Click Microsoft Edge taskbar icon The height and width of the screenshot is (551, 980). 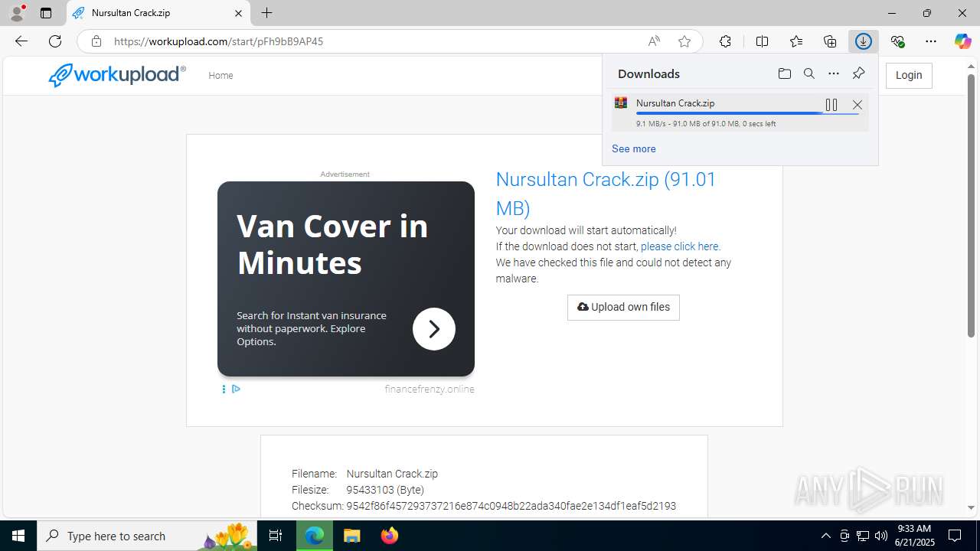pos(315,536)
